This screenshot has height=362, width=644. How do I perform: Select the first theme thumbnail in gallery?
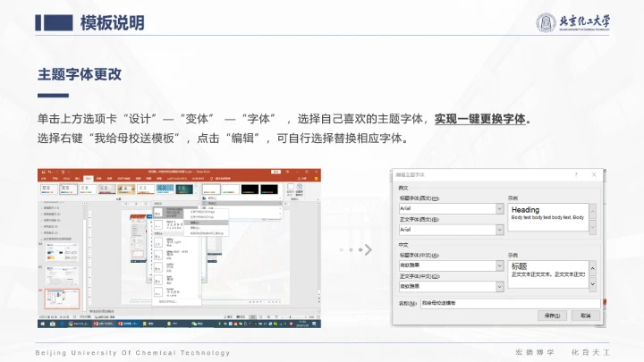tap(49, 189)
